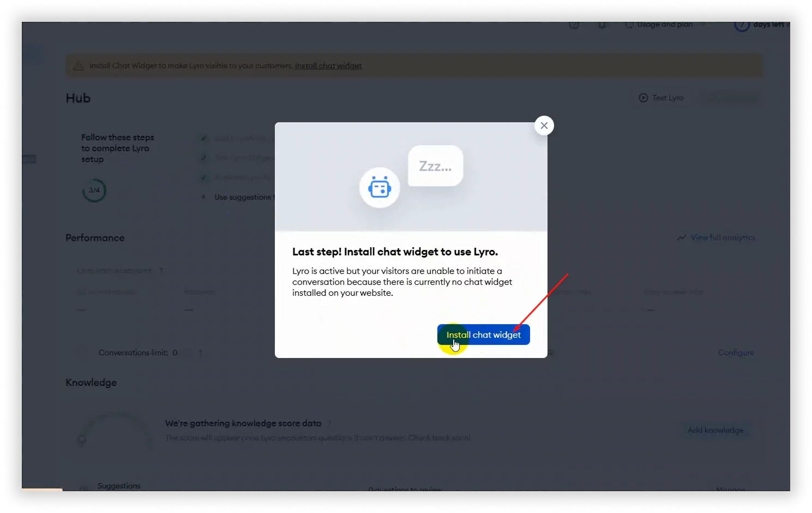Image resolution: width=812 pixels, height=513 pixels.
Task: Click the paragraph starting 'Lyro is active but your visitors'
Action: (x=402, y=282)
